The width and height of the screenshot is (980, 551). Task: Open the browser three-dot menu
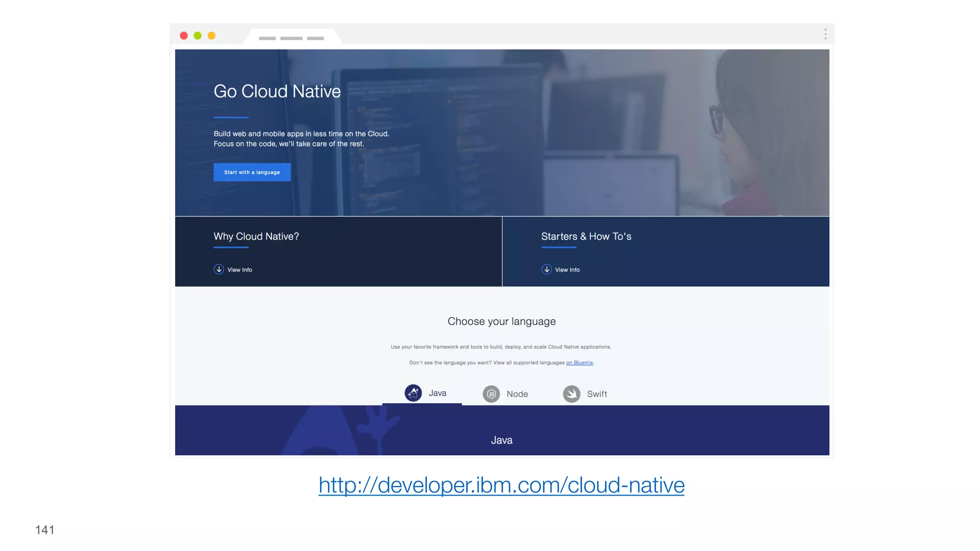(x=825, y=34)
